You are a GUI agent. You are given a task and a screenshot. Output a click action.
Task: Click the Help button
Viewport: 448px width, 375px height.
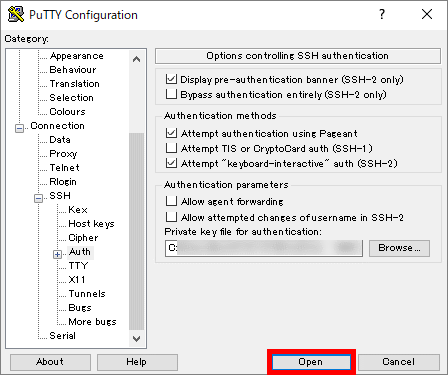pyautogui.click(x=137, y=362)
